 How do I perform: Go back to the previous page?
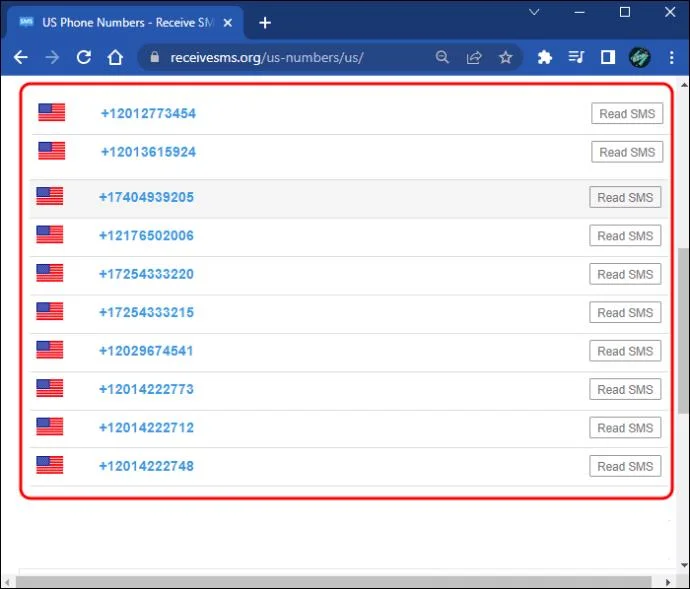(x=21, y=57)
